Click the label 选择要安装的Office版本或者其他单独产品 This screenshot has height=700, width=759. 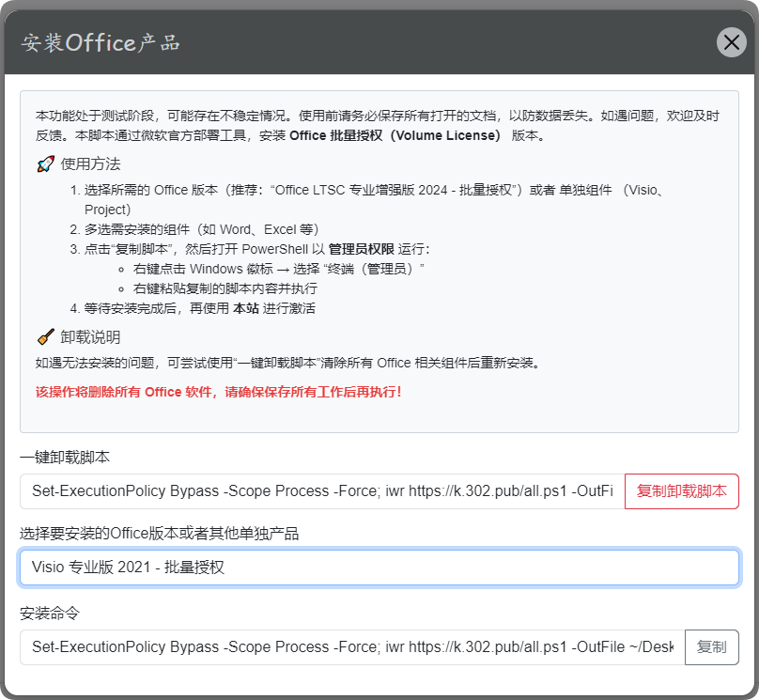tap(160, 534)
